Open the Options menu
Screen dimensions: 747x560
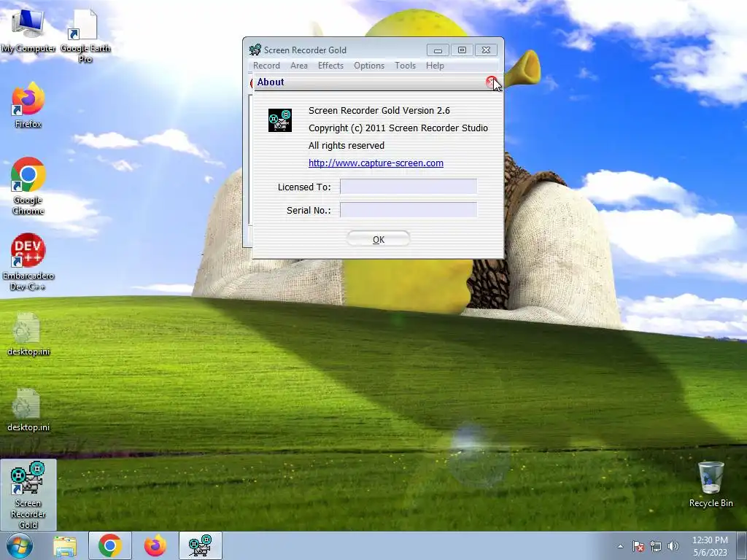pos(368,66)
